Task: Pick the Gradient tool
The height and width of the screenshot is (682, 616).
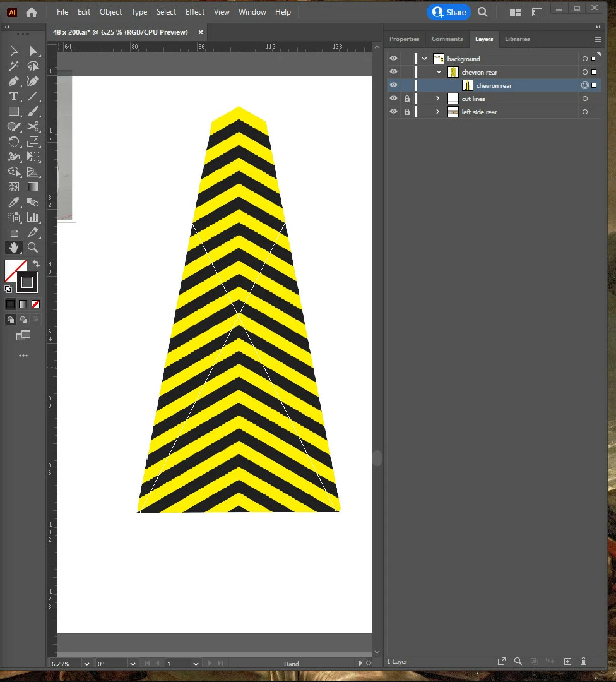Action: (x=33, y=187)
